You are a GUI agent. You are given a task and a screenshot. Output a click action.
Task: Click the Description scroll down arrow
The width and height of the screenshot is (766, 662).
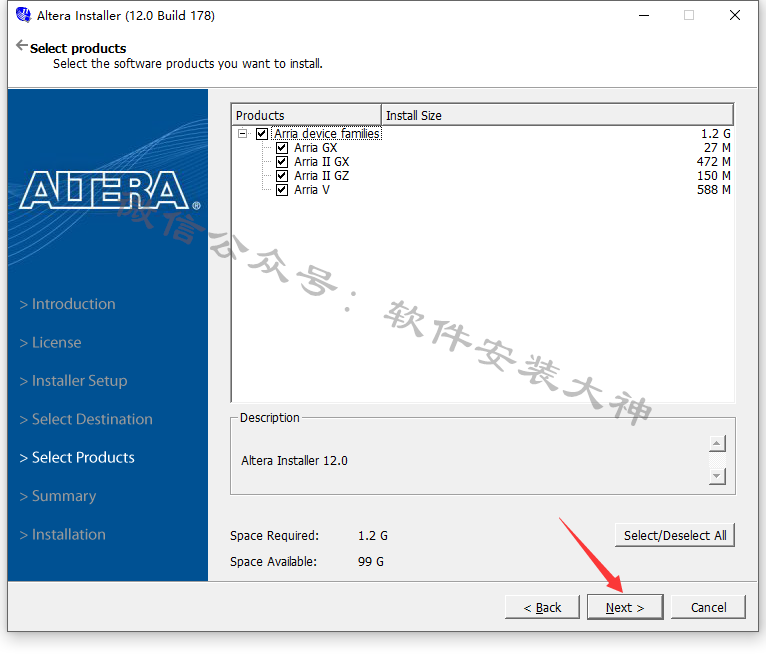tap(717, 476)
